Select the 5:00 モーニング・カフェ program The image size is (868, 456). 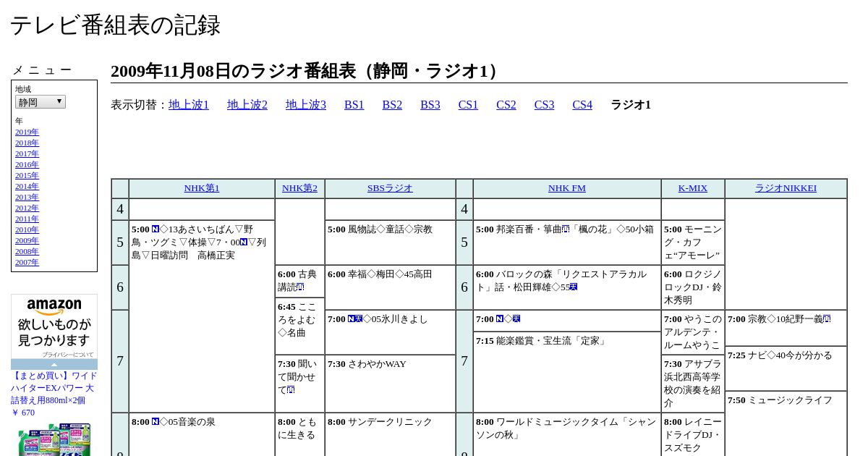[x=693, y=242]
